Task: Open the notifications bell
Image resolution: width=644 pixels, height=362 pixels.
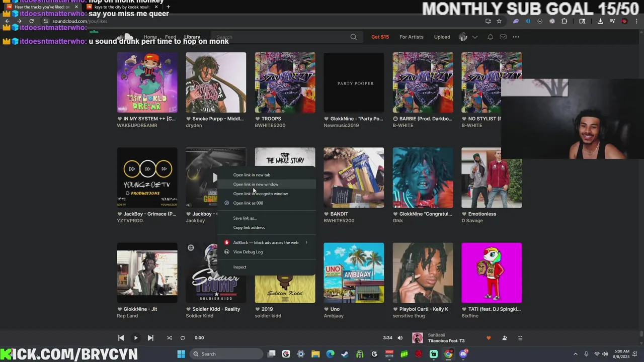Action: pos(490,37)
